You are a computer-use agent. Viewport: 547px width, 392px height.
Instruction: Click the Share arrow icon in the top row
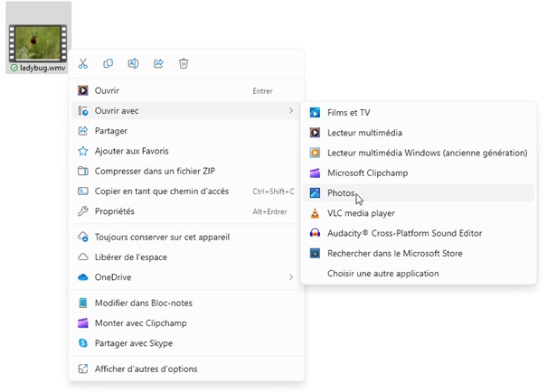[x=158, y=63]
